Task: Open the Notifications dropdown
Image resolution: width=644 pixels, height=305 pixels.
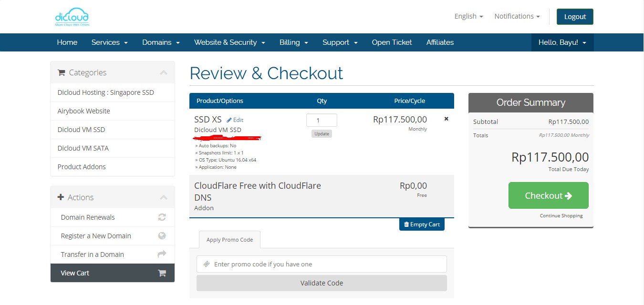Action: (x=517, y=16)
